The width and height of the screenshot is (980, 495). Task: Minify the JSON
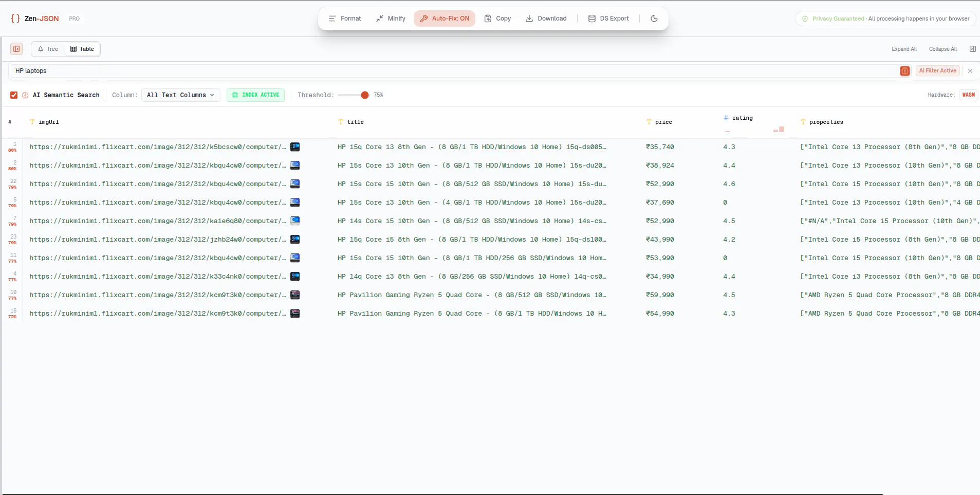click(x=391, y=19)
